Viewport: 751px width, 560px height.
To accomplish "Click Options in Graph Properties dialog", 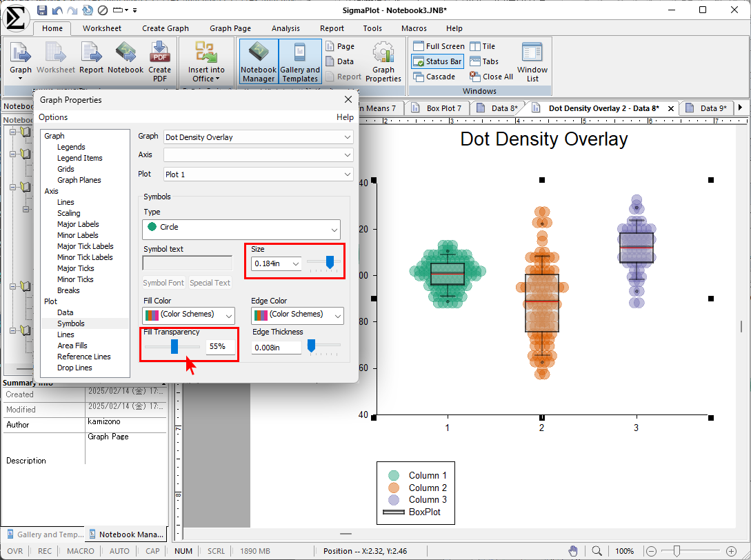I will [53, 117].
